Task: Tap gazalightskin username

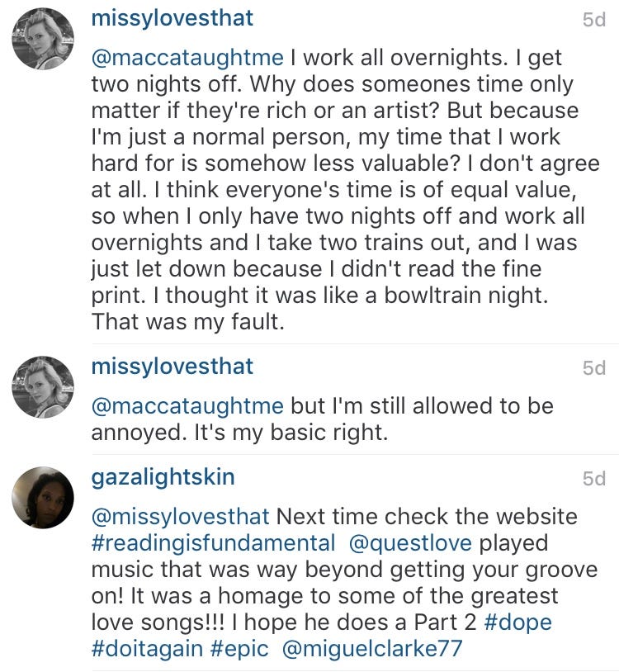Action: click(163, 478)
